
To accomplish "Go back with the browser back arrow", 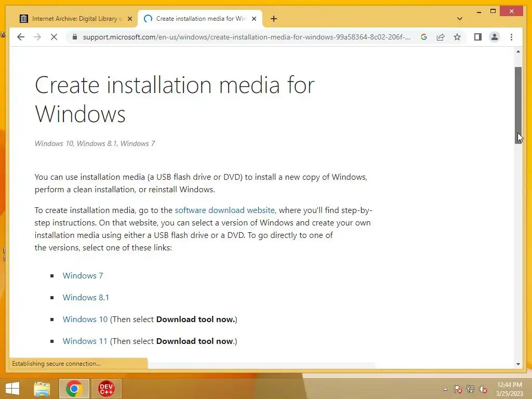I will point(21,37).
